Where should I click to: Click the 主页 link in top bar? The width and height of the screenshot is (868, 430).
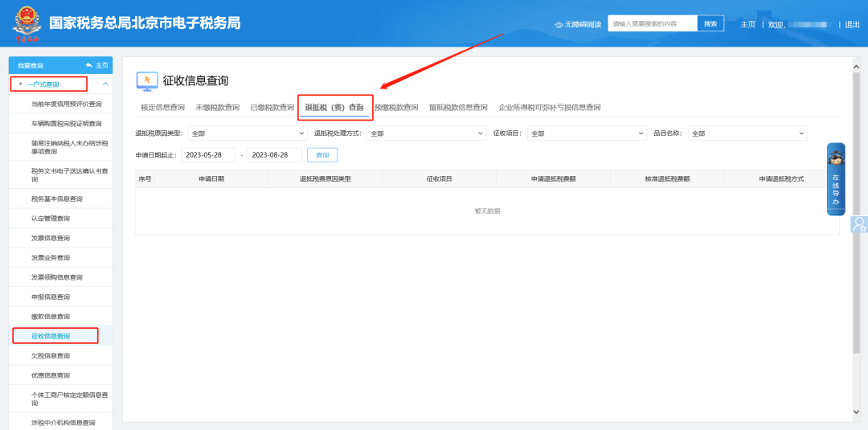click(x=748, y=24)
